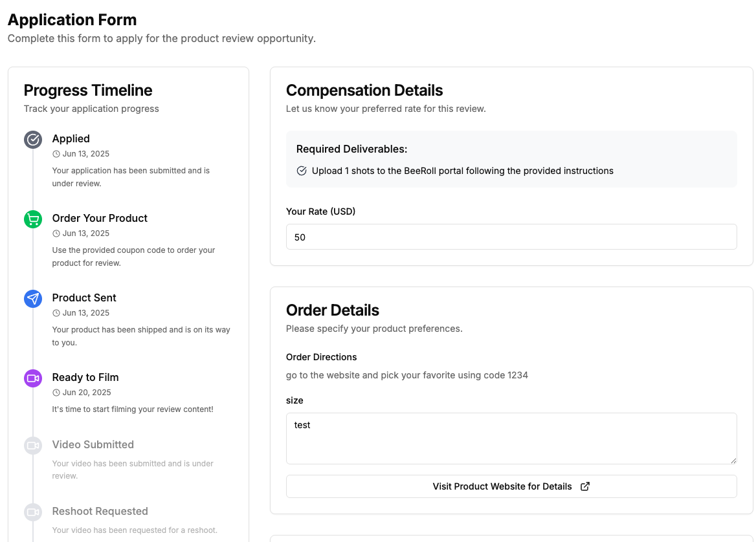Click 'Your application has been submitted' description
The height and width of the screenshot is (542, 756).
coord(131,177)
